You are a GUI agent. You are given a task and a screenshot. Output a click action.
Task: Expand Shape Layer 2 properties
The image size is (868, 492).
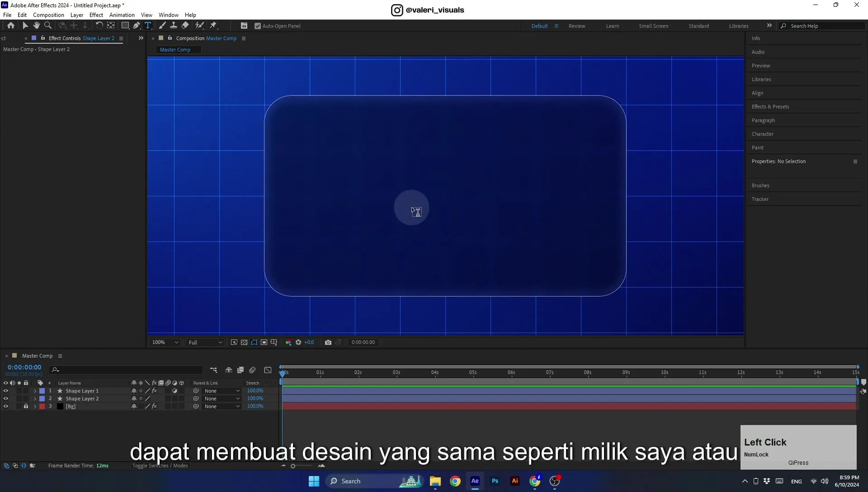(35, 398)
